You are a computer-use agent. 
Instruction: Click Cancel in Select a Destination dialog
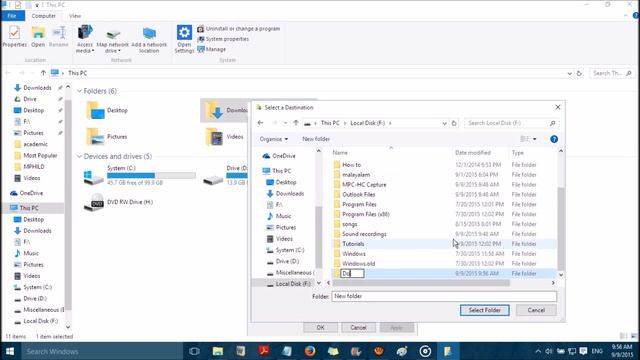536,310
